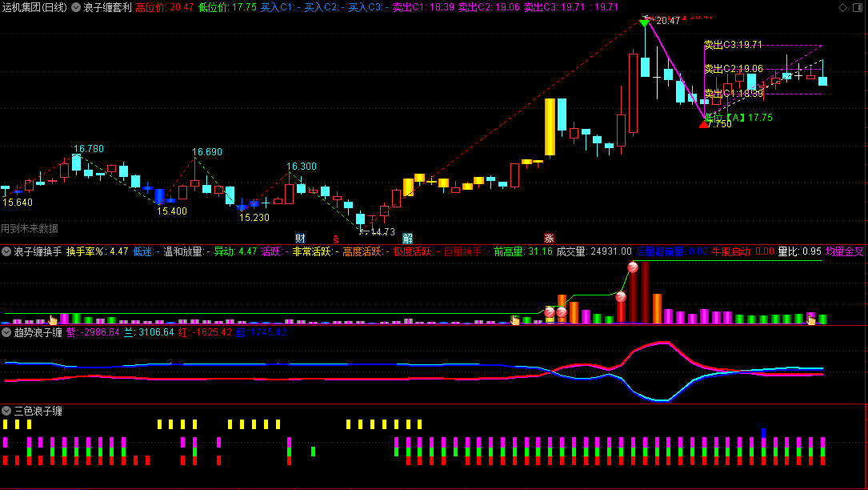868x490 pixels.
Task: Toggle the side panel icon at top-right corner
Action: pyautogui.click(x=858, y=7)
